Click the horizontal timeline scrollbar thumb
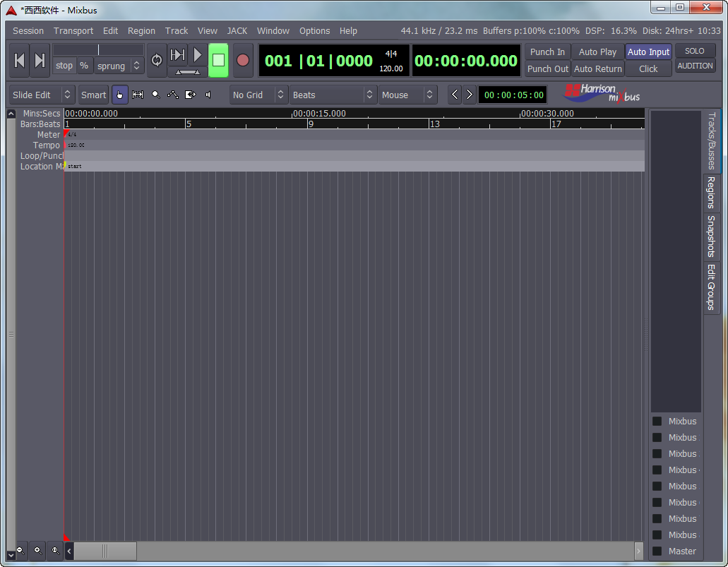This screenshot has width=728, height=567. tap(105, 551)
